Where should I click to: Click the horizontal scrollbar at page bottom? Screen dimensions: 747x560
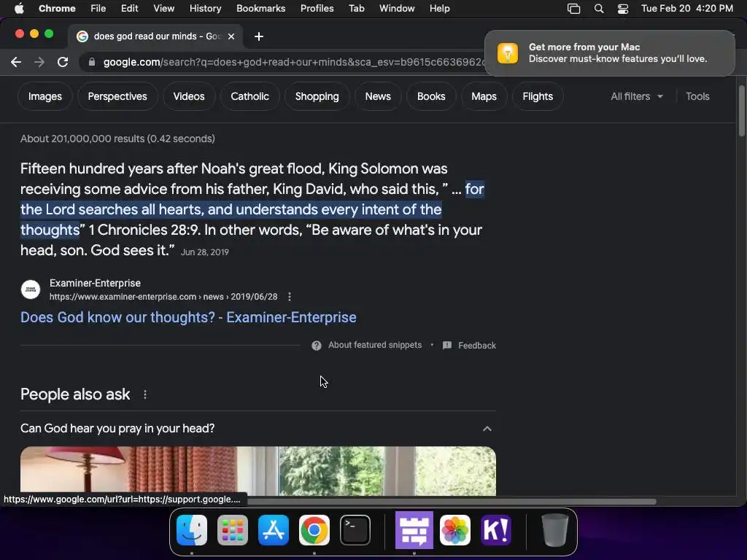452,502
